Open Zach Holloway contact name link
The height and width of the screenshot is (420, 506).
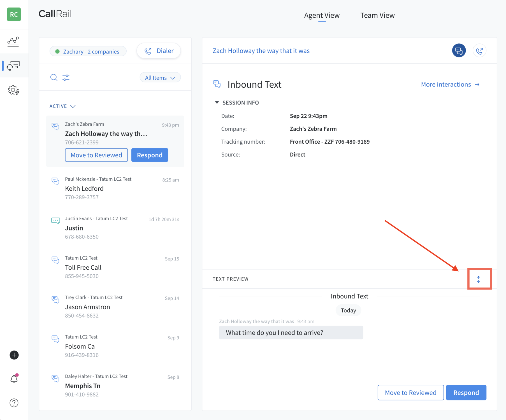(261, 51)
